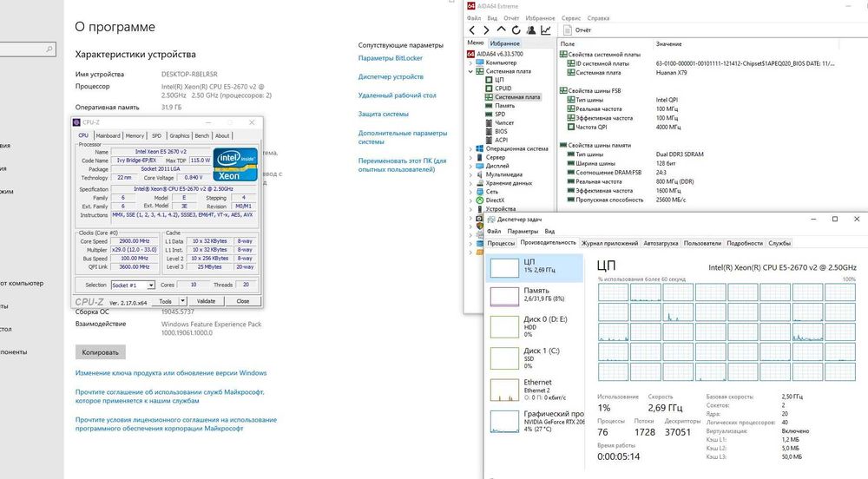Open Файл menu in AIDA64

point(474,18)
